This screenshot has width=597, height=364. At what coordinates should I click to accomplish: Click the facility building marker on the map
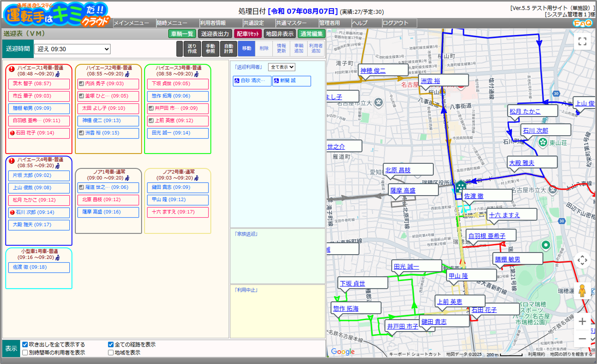pyautogui.click(x=460, y=187)
